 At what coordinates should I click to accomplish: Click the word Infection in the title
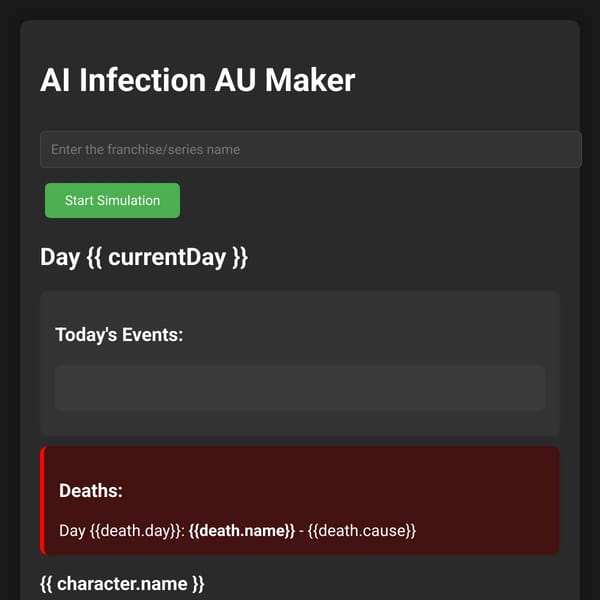tap(142, 80)
